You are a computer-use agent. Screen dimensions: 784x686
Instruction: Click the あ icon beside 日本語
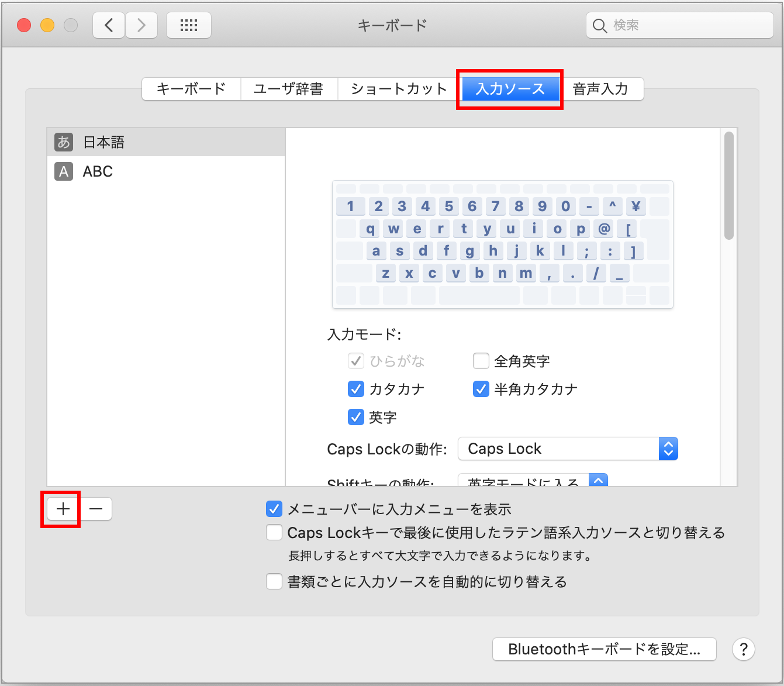(x=64, y=142)
